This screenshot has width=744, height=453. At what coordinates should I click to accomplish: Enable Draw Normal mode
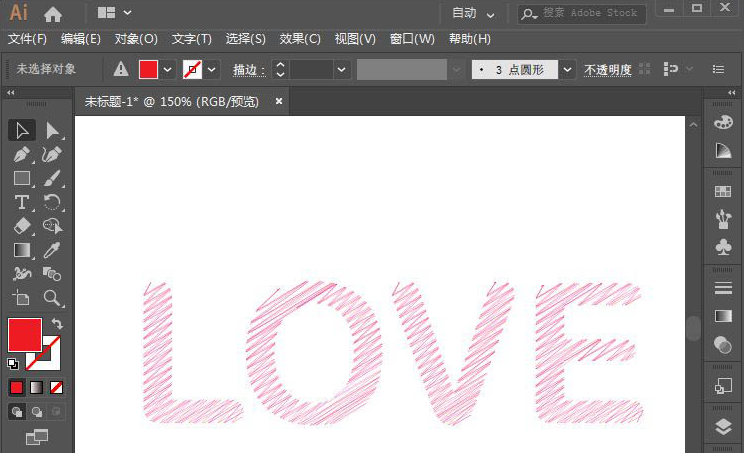click(17, 411)
